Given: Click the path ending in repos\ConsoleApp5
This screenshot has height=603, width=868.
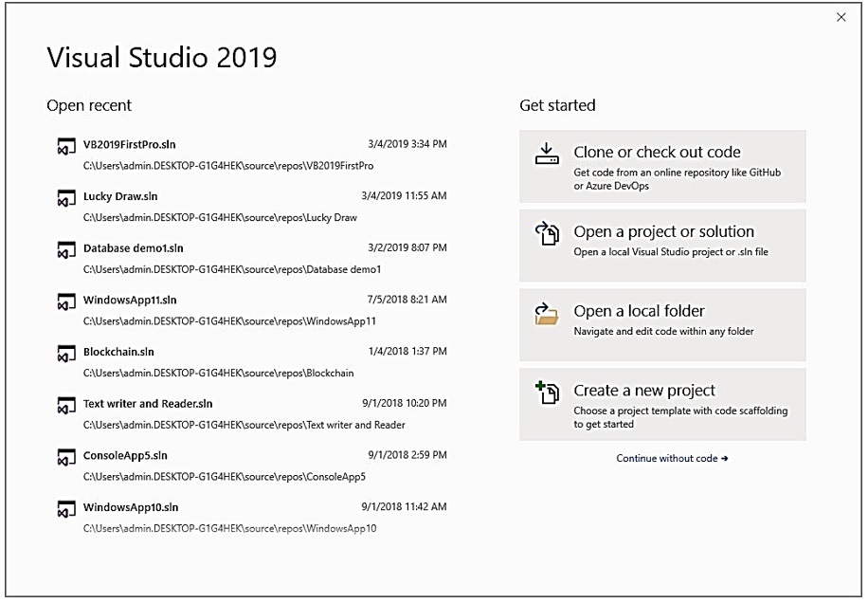Looking at the screenshot, I should [x=225, y=477].
